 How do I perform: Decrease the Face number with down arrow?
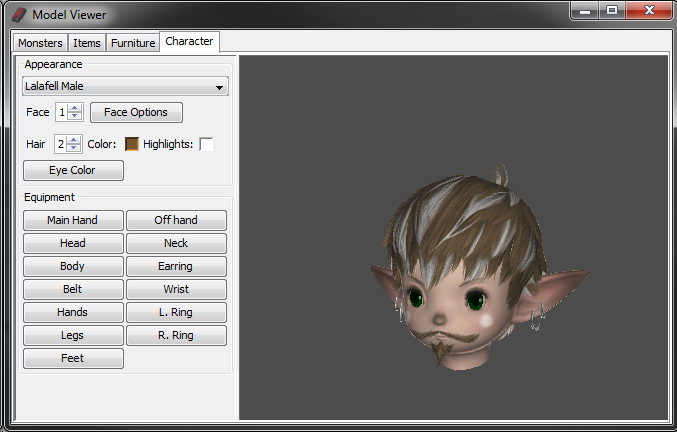[75, 116]
